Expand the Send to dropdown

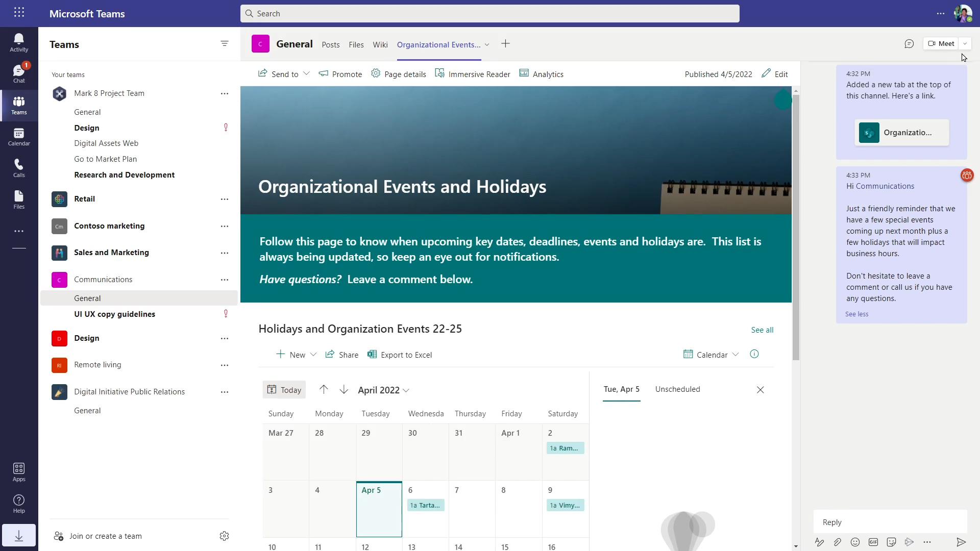[x=306, y=73]
